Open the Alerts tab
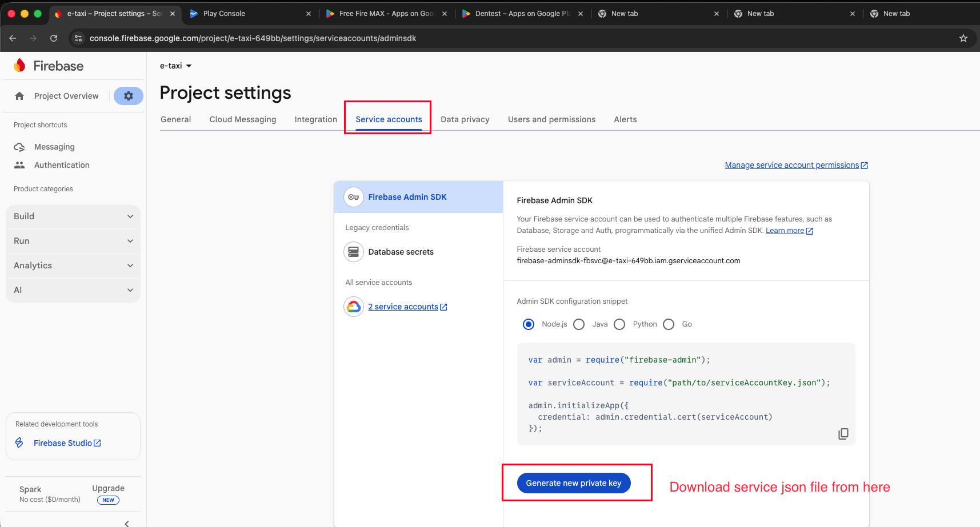This screenshot has height=527, width=980. [625, 119]
